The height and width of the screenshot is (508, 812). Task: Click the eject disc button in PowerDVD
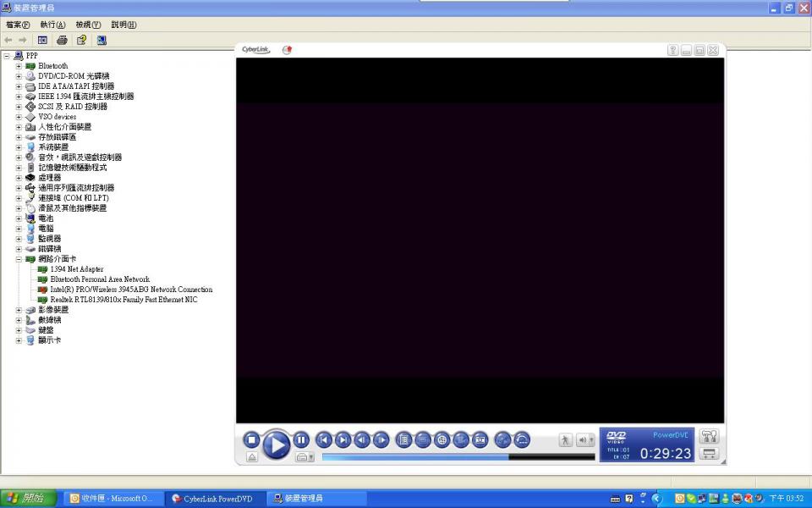pos(252,456)
